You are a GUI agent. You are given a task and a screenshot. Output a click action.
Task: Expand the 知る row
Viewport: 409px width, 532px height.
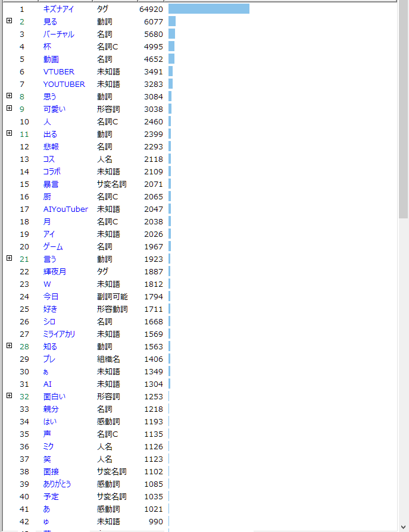pyautogui.click(x=10, y=345)
